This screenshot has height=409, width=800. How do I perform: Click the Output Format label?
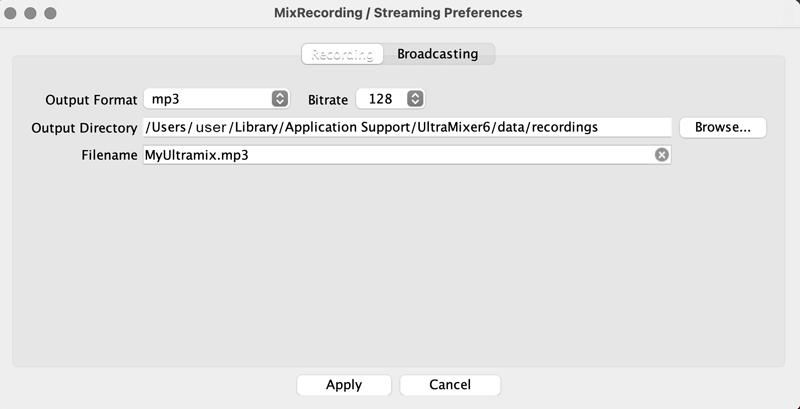pyautogui.click(x=91, y=100)
